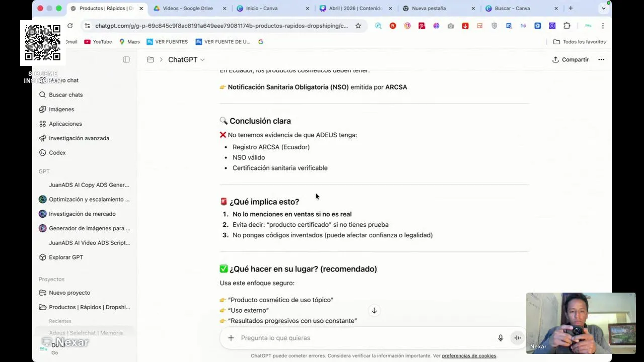Open the tab search chevron
Image resolution: width=644 pixels, height=362 pixels.
pyautogui.click(x=604, y=9)
